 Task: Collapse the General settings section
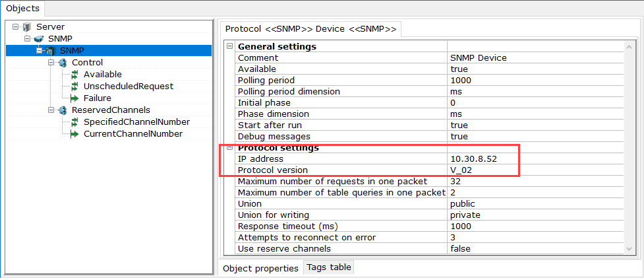[x=230, y=46]
